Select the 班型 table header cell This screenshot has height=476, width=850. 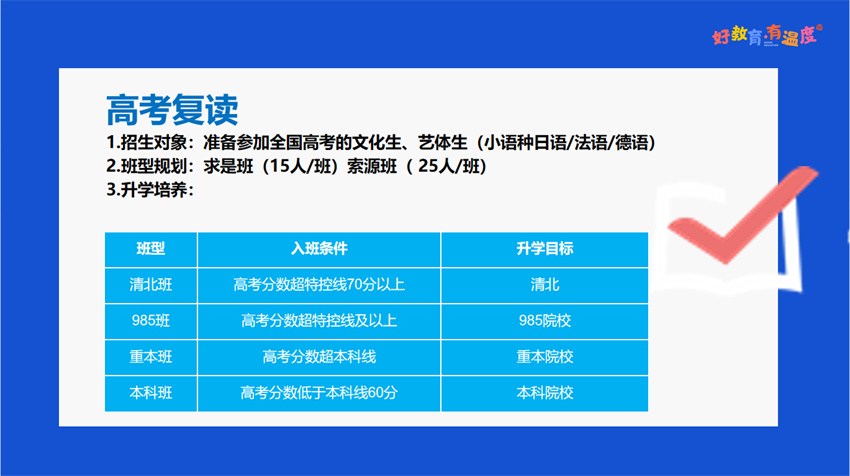[x=151, y=249]
